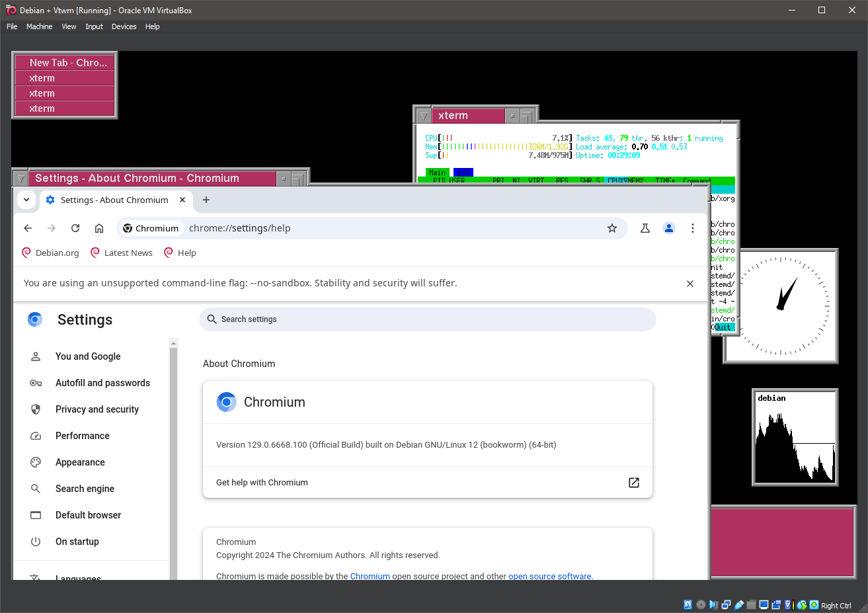This screenshot has width=868, height=613.
Task: Open the Devices menu in VirtualBox
Action: (x=124, y=26)
